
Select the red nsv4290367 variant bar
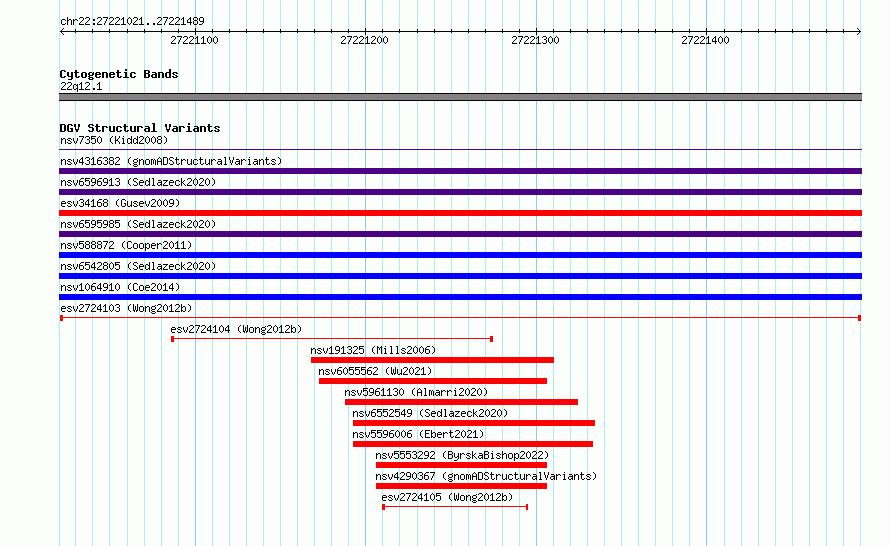point(461,486)
